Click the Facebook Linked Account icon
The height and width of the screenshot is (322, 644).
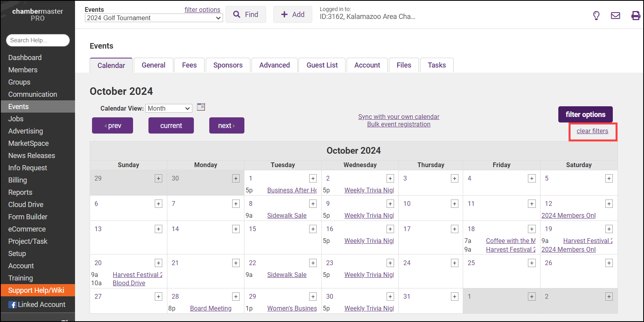click(13, 305)
